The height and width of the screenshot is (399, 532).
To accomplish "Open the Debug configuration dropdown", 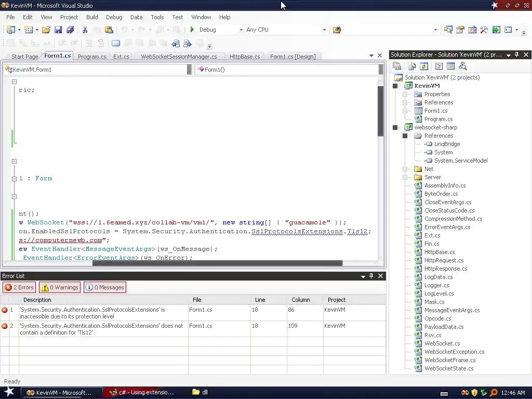I will [241, 30].
